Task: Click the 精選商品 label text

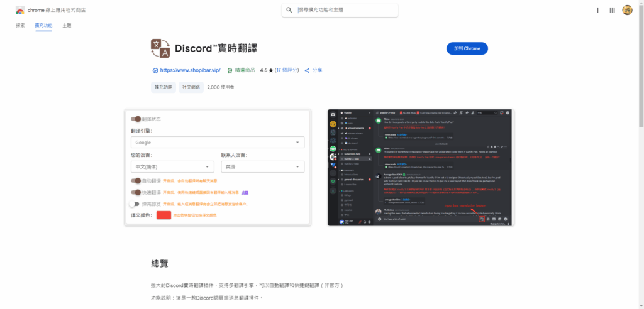Action: tap(245, 70)
